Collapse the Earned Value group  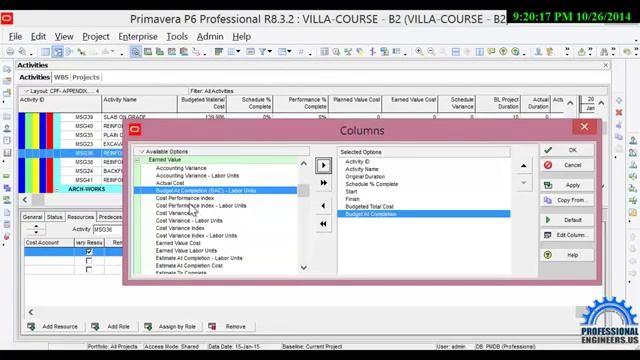pyautogui.click(x=138, y=160)
